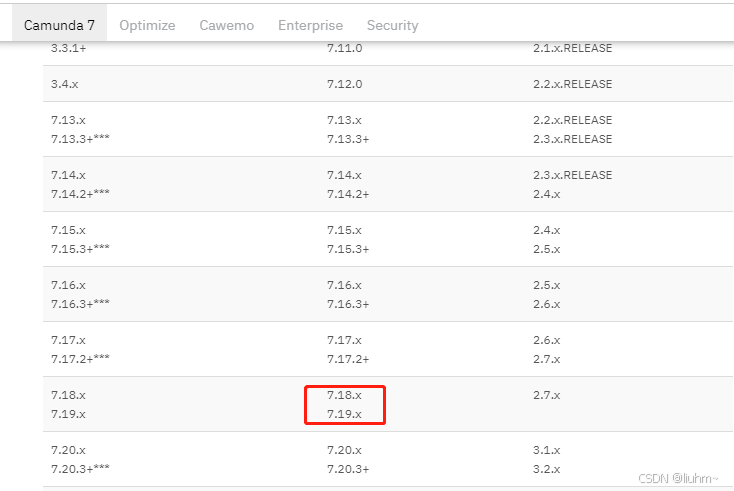Click the 3.4.x cell

(x=65, y=84)
